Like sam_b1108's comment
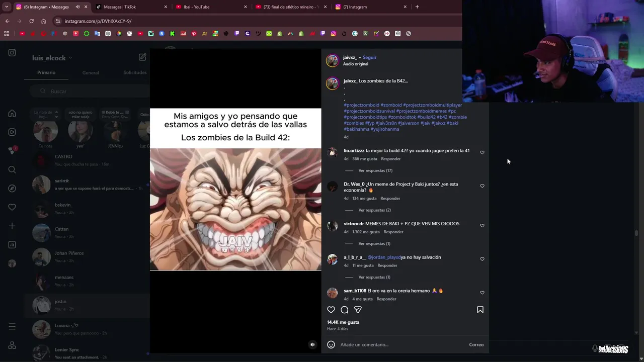This screenshot has height=362, width=644. [x=482, y=293]
